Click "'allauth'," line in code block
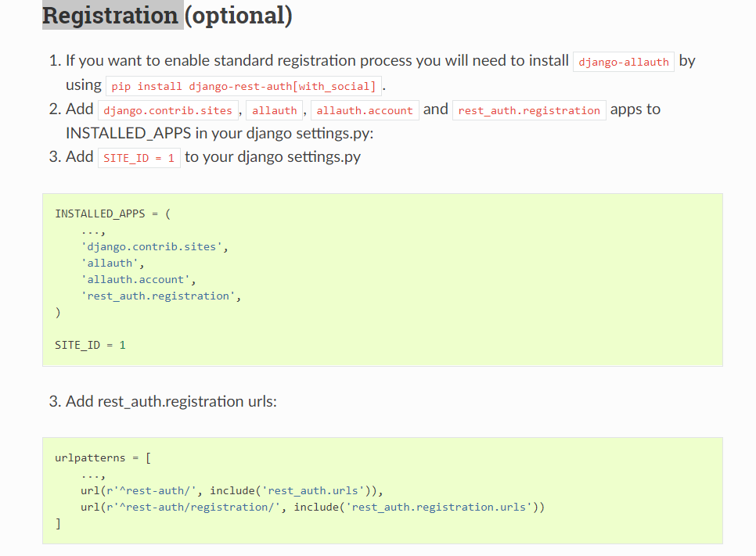The image size is (756, 556). 113,263
